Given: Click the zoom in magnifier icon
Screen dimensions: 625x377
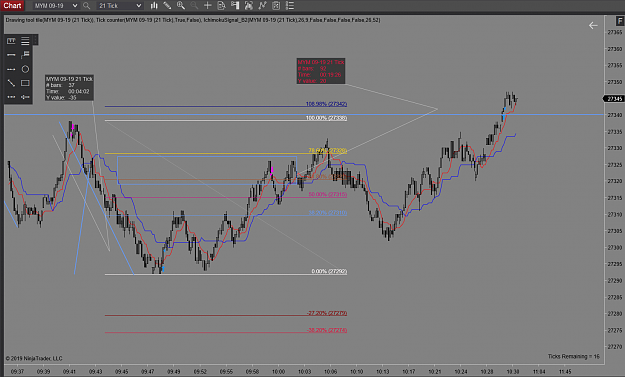Looking at the screenshot, I should point(181,6).
